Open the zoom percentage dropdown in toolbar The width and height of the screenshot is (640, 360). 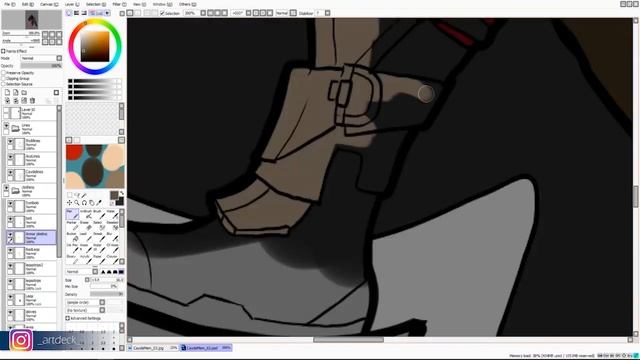pyautogui.click(x=203, y=13)
